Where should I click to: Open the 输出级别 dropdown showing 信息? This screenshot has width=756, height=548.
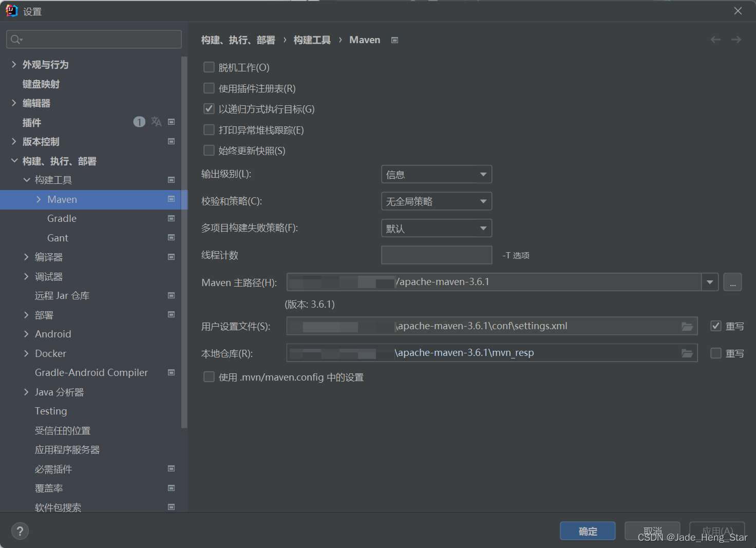point(437,174)
